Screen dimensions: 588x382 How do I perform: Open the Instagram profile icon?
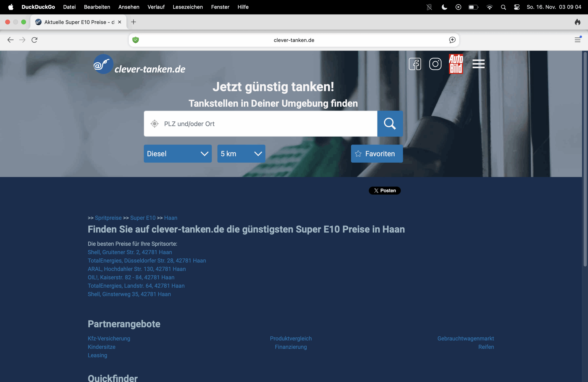pos(435,64)
